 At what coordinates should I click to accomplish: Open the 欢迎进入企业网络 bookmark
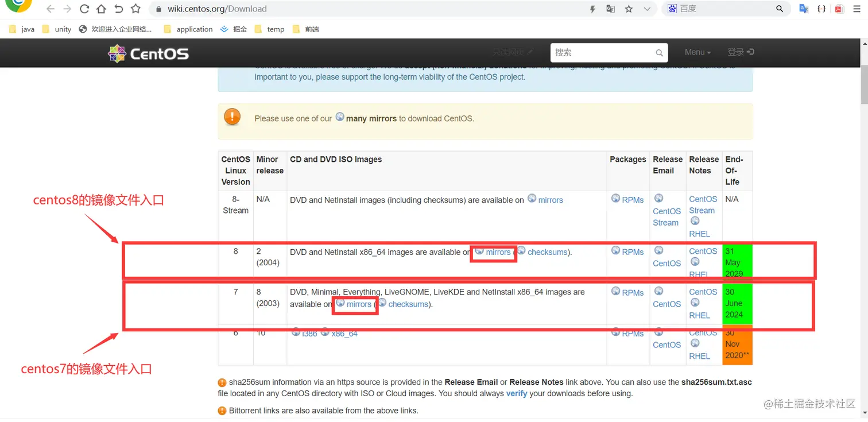click(x=115, y=29)
